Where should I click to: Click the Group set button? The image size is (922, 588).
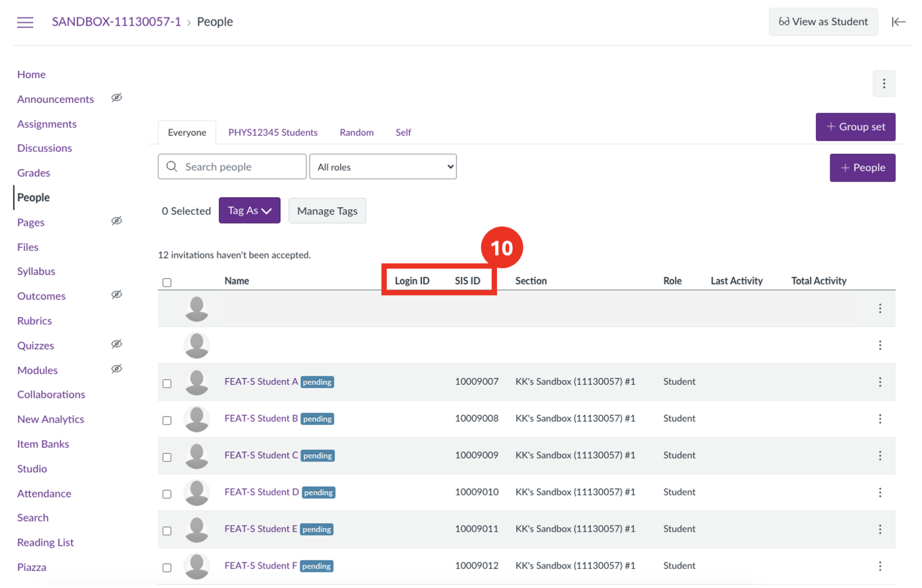coord(855,126)
